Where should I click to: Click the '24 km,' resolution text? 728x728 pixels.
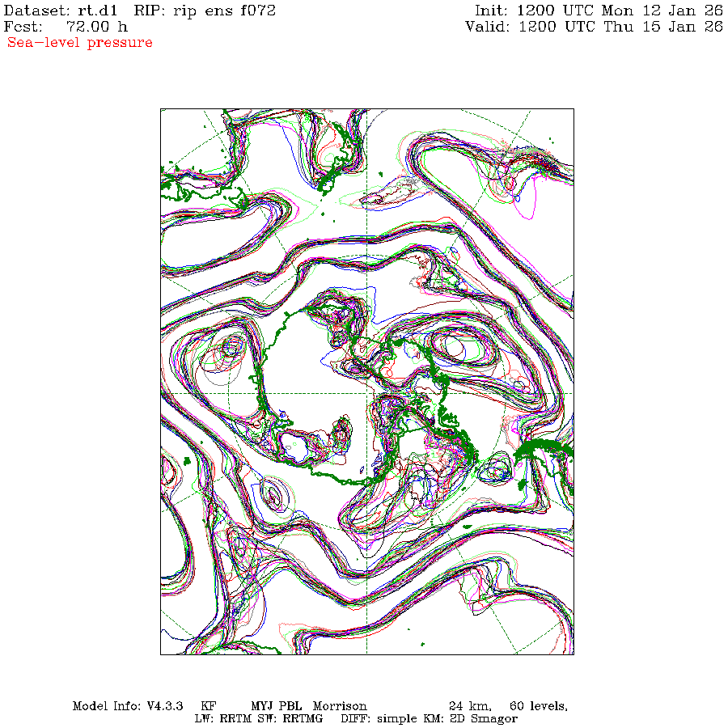(x=470, y=706)
